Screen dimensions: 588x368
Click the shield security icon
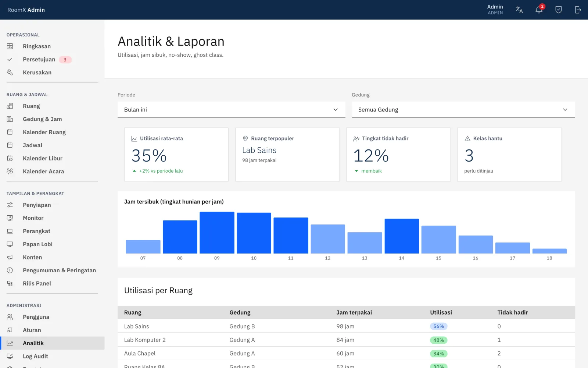[x=559, y=10]
